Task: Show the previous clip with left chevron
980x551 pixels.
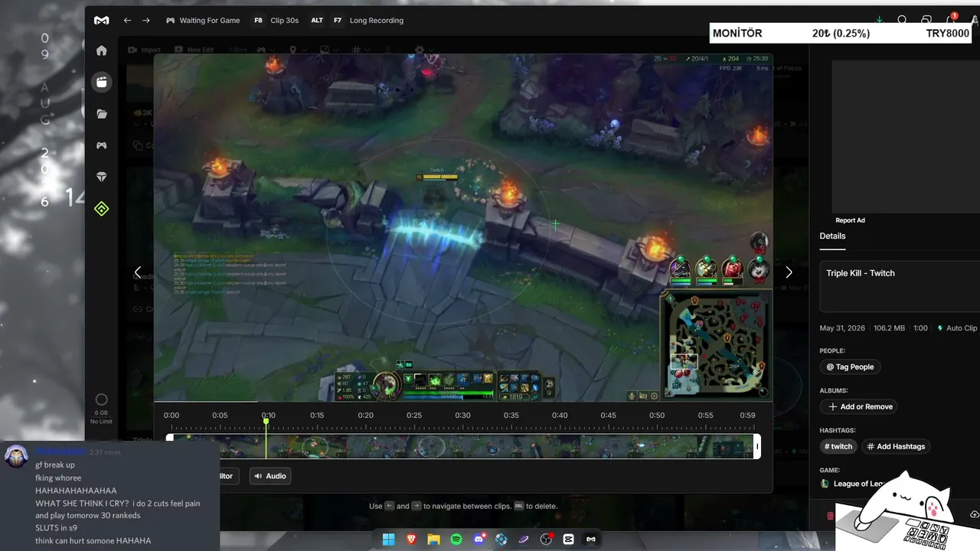Action: (x=138, y=272)
